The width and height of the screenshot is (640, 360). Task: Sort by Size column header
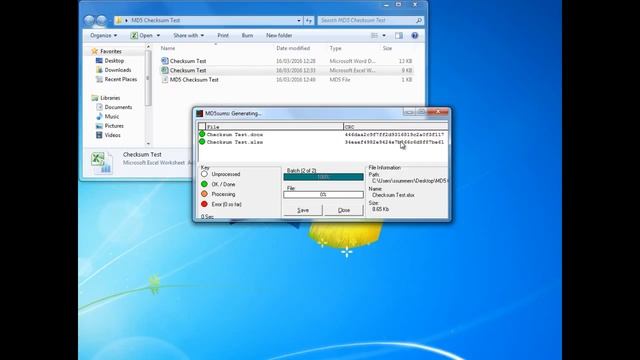tap(387, 48)
